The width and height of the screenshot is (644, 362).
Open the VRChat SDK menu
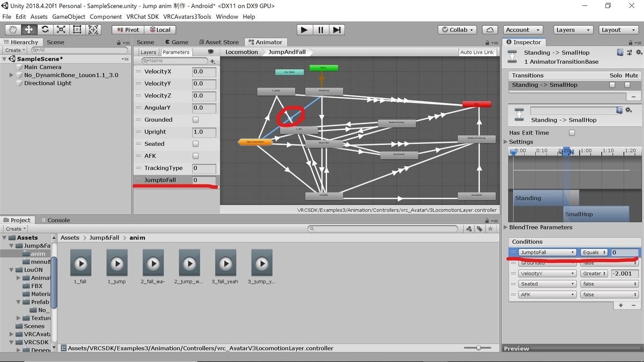(142, 17)
